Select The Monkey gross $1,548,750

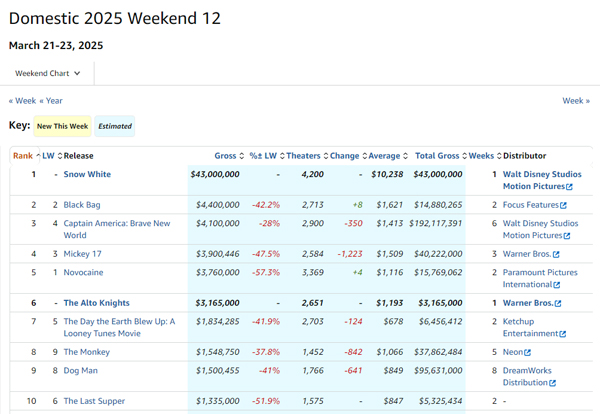click(x=218, y=352)
